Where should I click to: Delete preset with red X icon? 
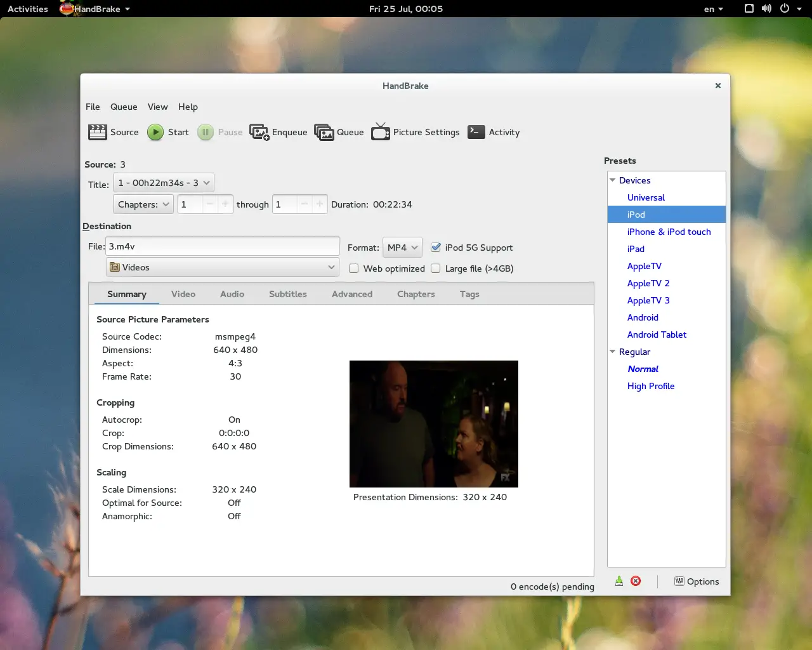coord(636,581)
